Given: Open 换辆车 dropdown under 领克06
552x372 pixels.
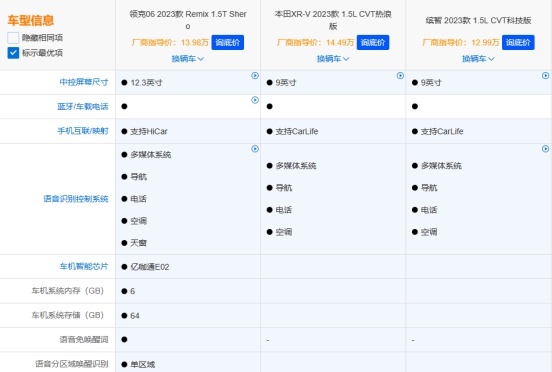Looking at the screenshot, I should click(188, 59).
